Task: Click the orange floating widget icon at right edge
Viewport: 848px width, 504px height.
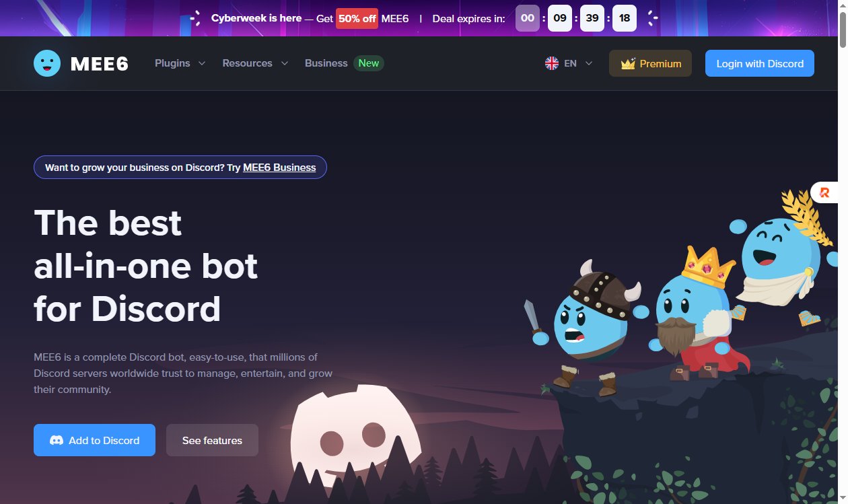Action: (824, 193)
